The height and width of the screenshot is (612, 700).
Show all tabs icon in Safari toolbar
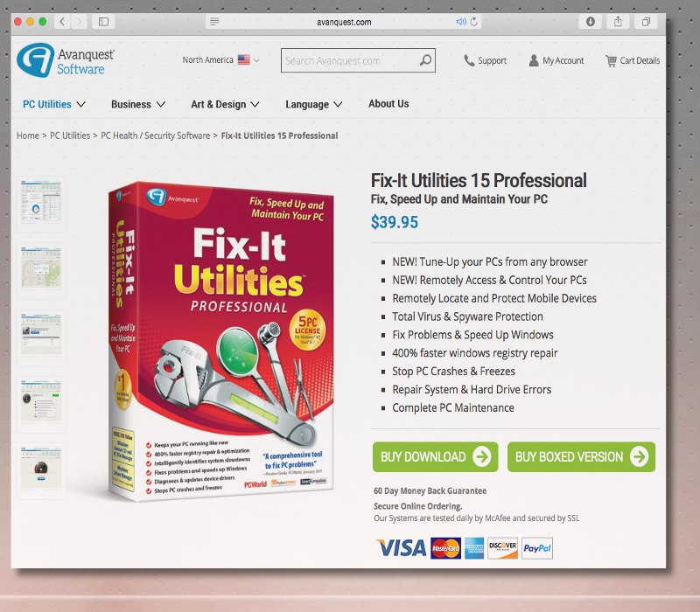646,21
